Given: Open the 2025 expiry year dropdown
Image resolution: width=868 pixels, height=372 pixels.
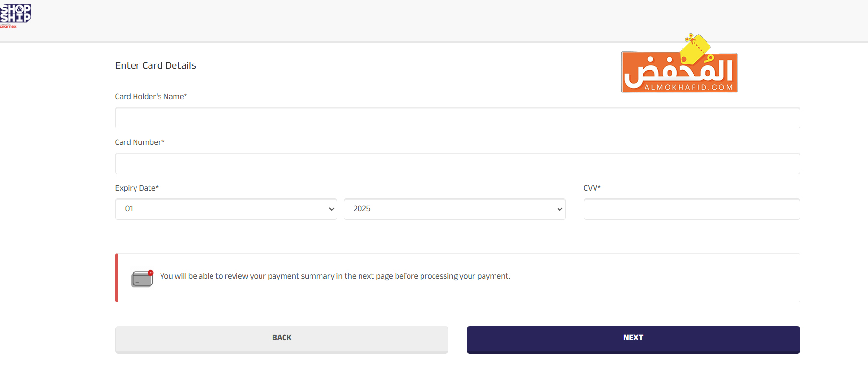Looking at the screenshot, I should pos(454,209).
